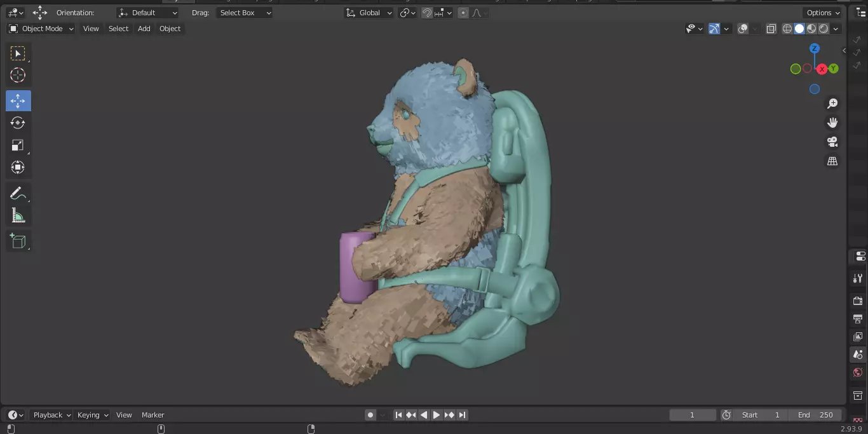Jump to the start frame
Viewport: 868px width, 434px height.
pyautogui.click(x=398, y=415)
